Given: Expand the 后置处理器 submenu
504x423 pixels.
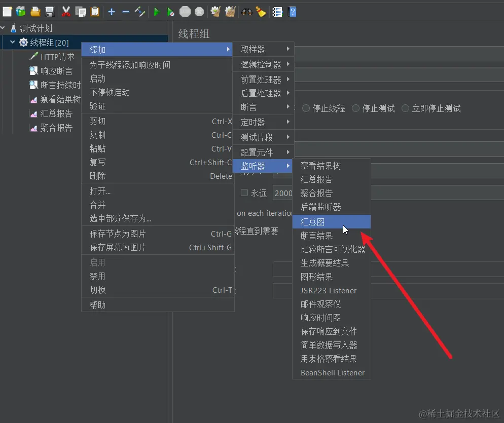Looking at the screenshot, I should (263, 93).
